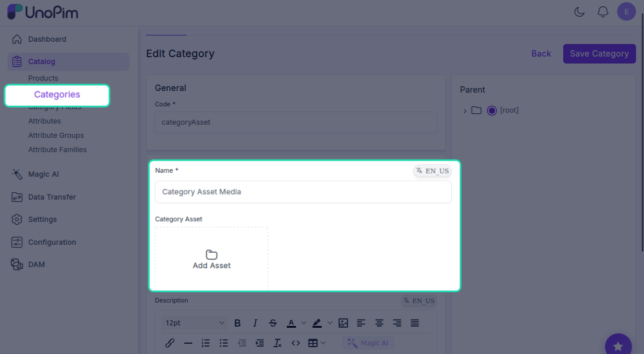Open Attribute Groups submenu item
The height and width of the screenshot is (354, 644).
pos(56,136)
